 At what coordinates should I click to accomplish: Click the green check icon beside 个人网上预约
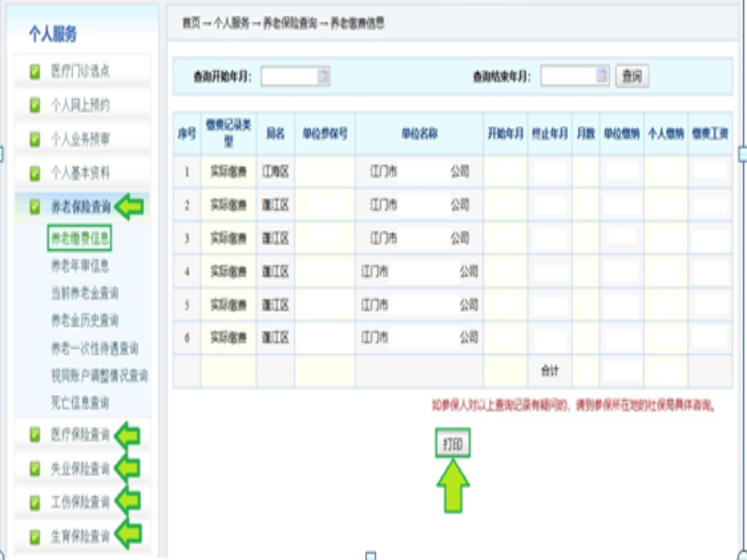pos(35,105)
